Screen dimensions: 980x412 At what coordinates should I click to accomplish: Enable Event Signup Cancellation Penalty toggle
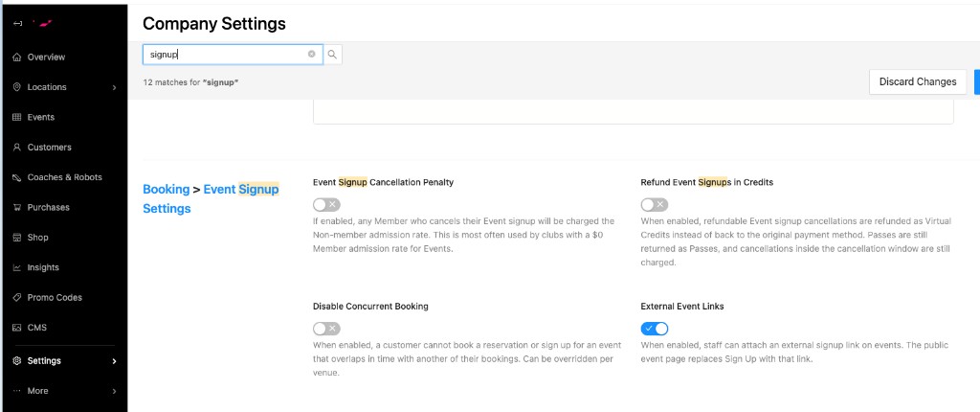[327, 205]
